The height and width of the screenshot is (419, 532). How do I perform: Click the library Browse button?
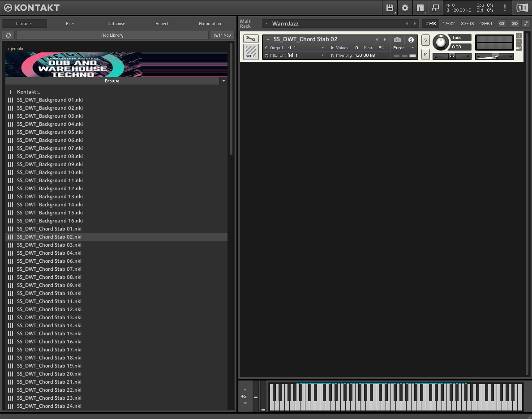coord(112,81)
